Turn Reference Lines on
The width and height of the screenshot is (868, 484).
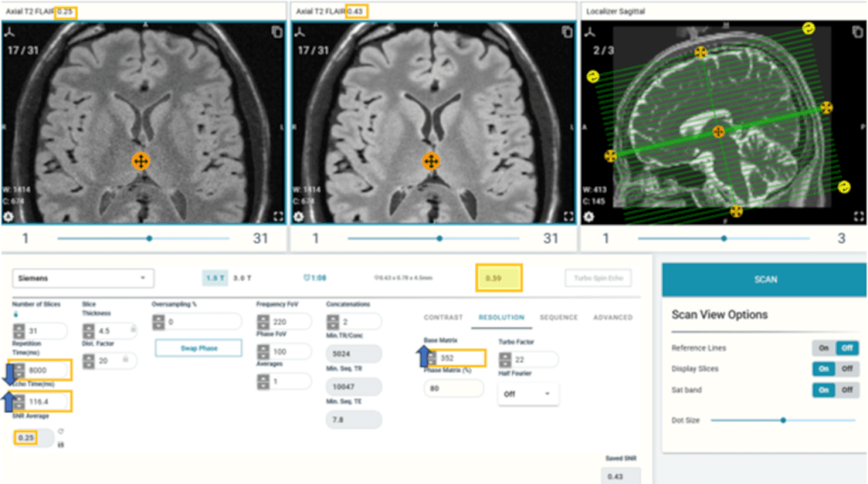tap(822, 348)
